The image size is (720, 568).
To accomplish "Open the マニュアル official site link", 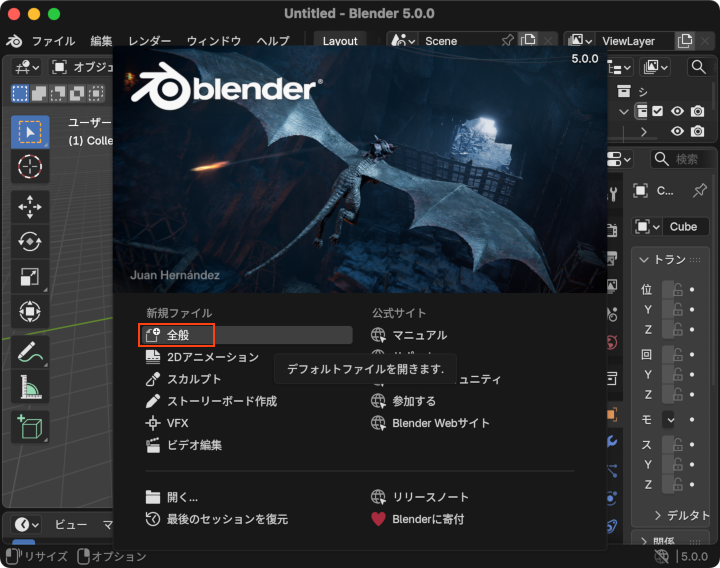I will tap(409, 335).
